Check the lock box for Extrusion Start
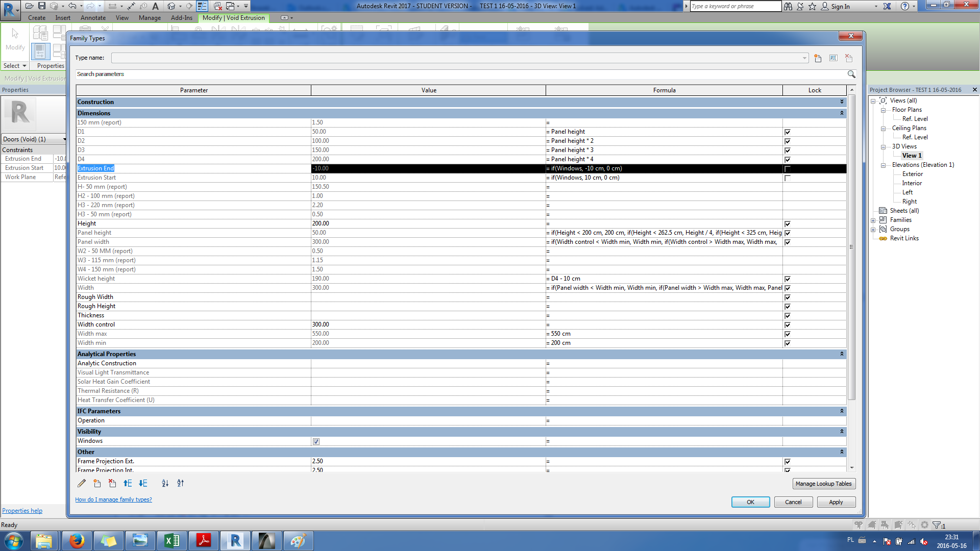The width and height of the screenshot is (980, 551). click(x=788, y=178)
